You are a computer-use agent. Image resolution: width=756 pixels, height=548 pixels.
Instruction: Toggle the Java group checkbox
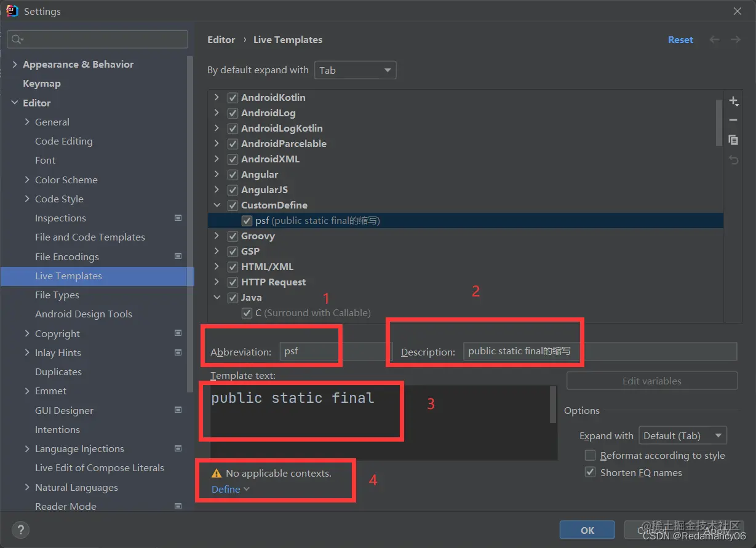click(233, 298)
